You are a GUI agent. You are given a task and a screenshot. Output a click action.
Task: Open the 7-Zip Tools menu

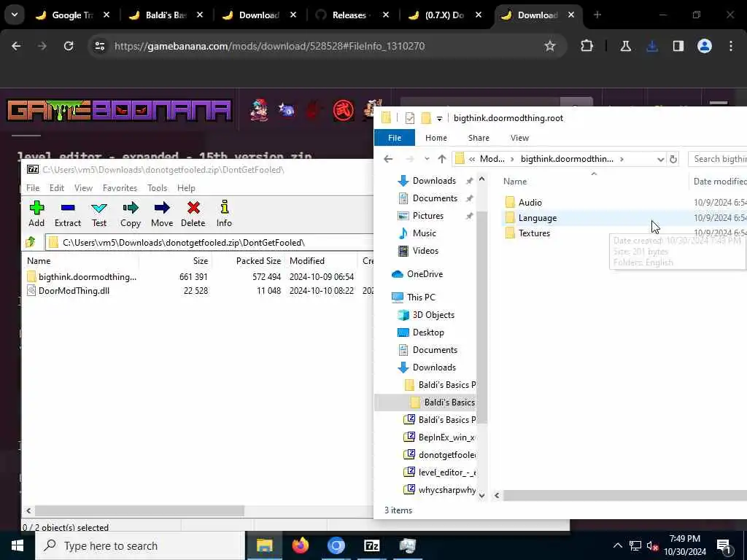[x=158, y=187]
